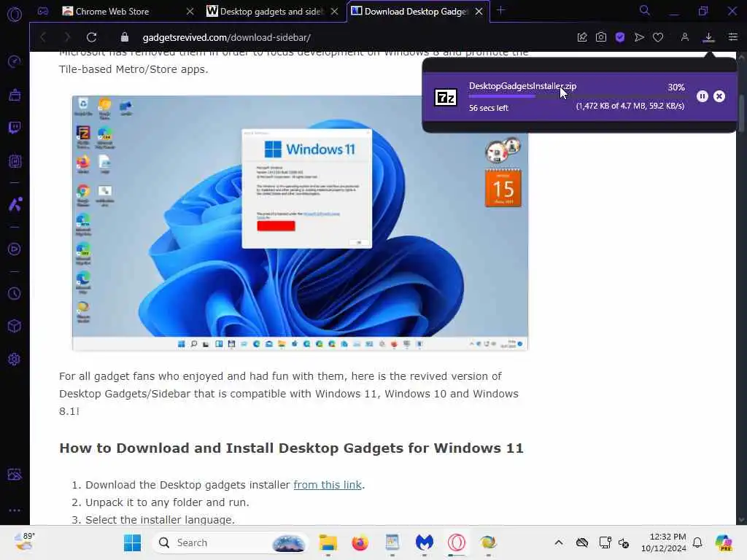This screenshot has height=560, width=747.
Task: Click the DesktopGadgetsInstaller.zip file name
Action: click(522, 86)
